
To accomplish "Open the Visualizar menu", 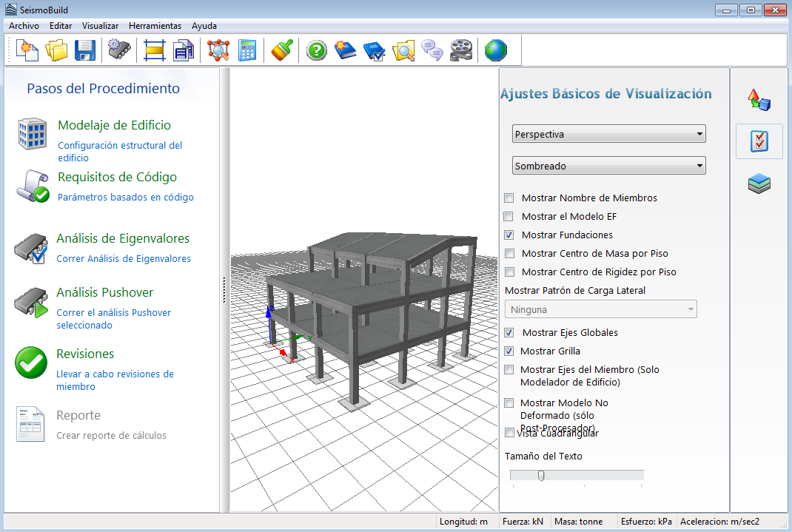I will pos(100,25).
